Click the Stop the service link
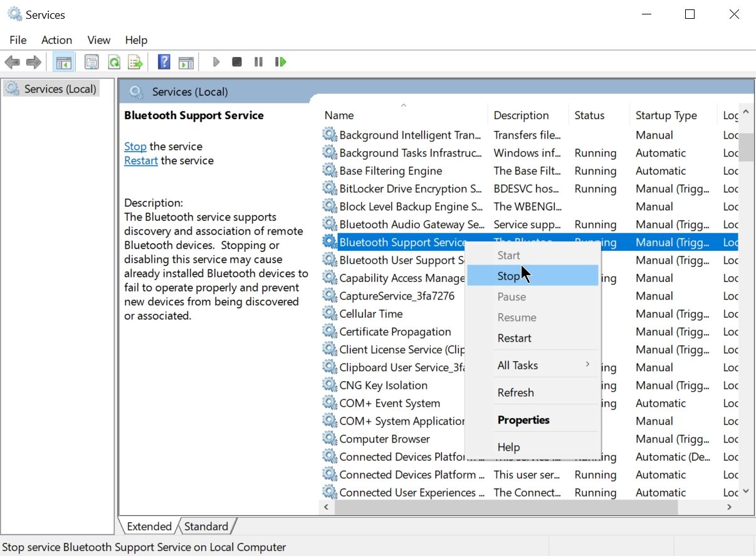Viewport: 756px width, 556px height. coord(135,146)
